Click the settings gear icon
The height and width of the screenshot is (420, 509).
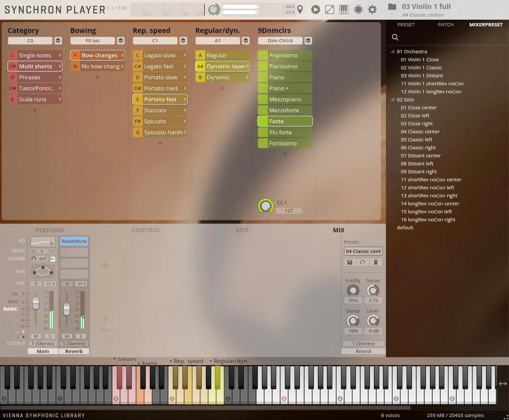coord(372,9)
